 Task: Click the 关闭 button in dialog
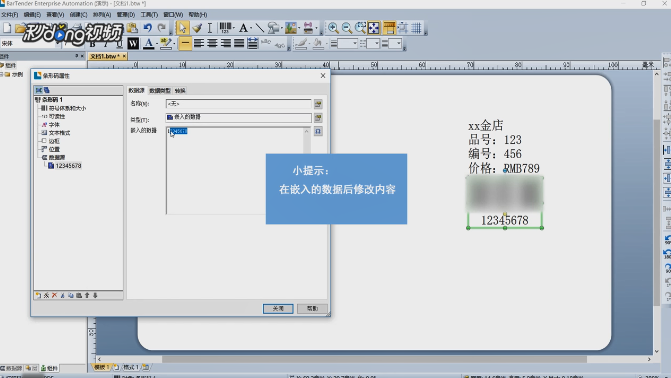(278, 309)
